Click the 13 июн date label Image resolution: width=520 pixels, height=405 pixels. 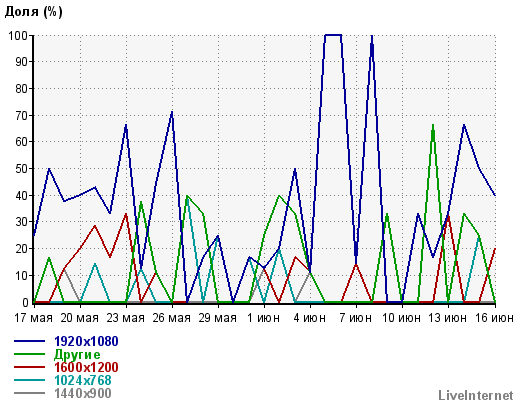coord(448,318)
